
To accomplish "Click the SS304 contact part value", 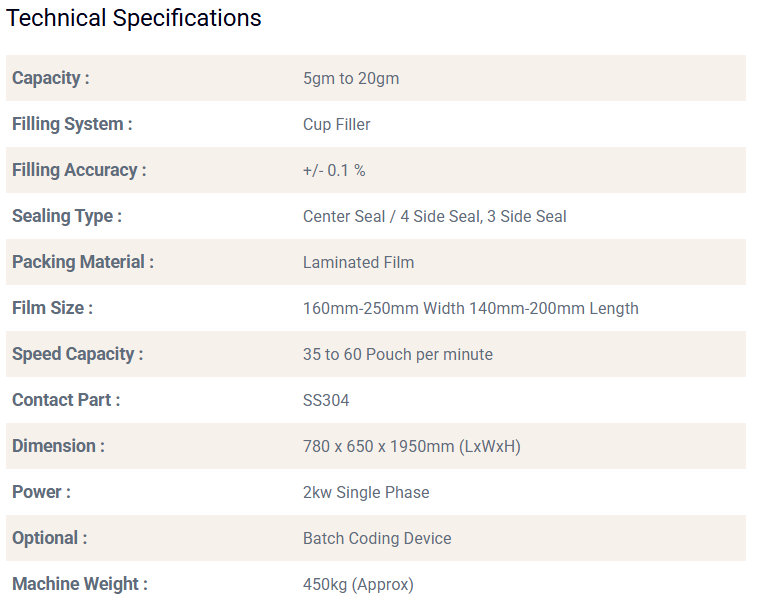I will [x=326, y=400].
